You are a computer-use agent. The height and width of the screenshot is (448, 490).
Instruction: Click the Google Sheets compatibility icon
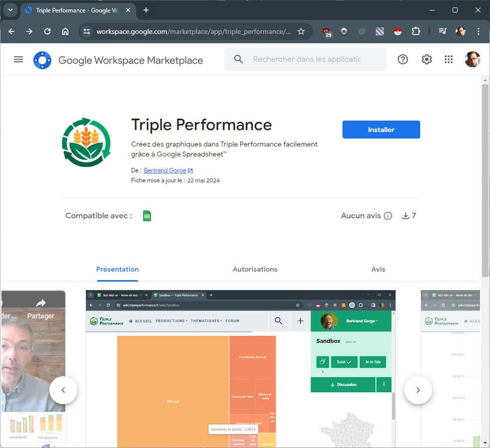[x=147, y=216]
